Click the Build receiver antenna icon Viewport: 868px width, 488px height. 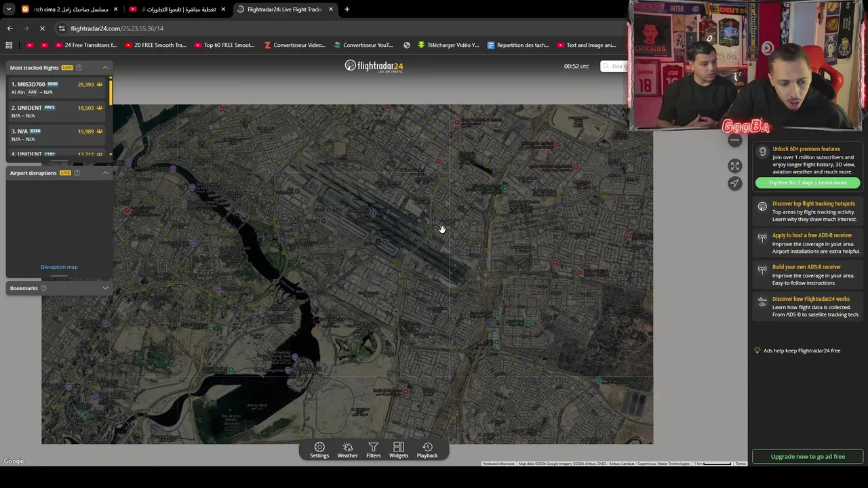pos(762,270)
